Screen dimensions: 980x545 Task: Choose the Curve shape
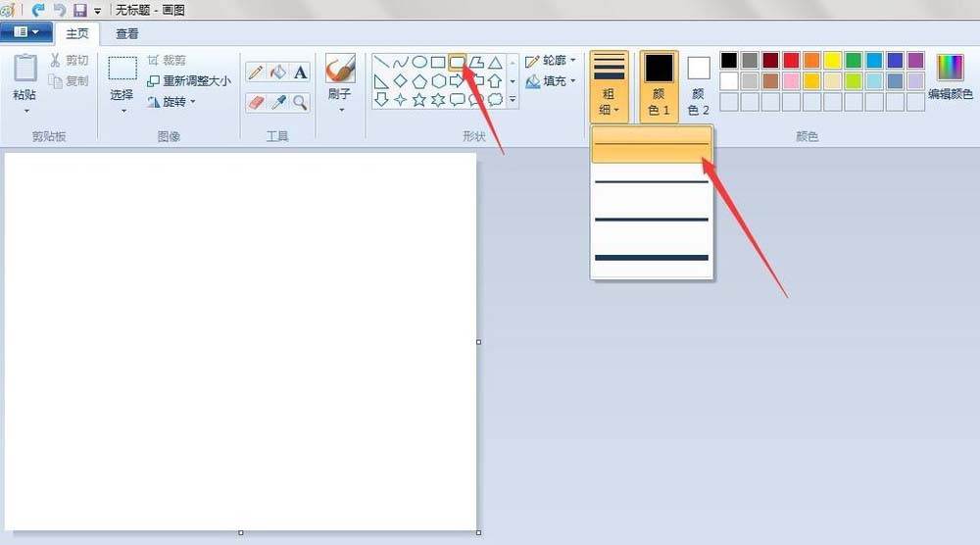pyautogui.click(x=401, y=62)
